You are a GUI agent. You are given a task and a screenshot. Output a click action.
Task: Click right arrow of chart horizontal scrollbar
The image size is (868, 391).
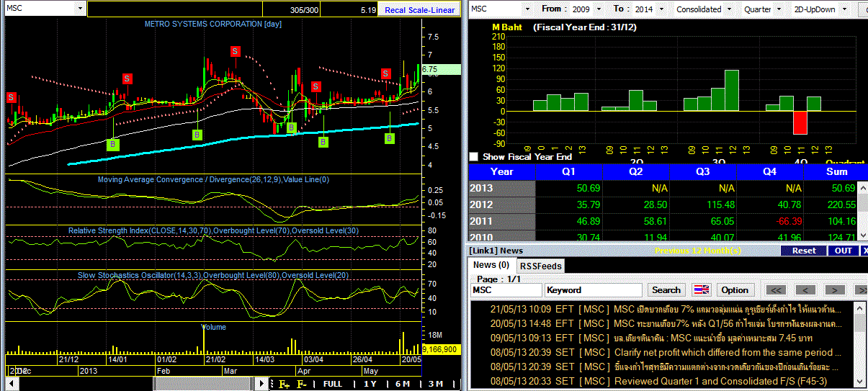click(x=261, y=384)
